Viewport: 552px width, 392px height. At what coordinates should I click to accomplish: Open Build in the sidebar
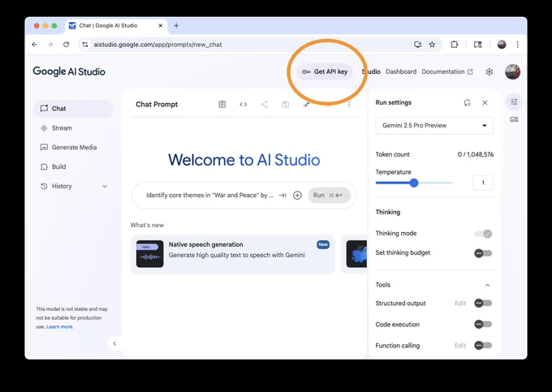point(73,166)
